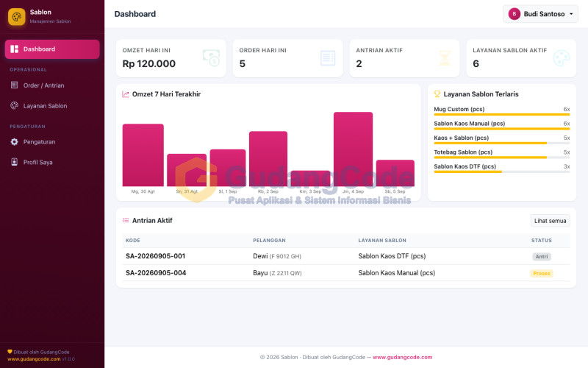Click the Antrian Aktif card value 2
This screenshot has height=368, width=588.
[359, 63]
